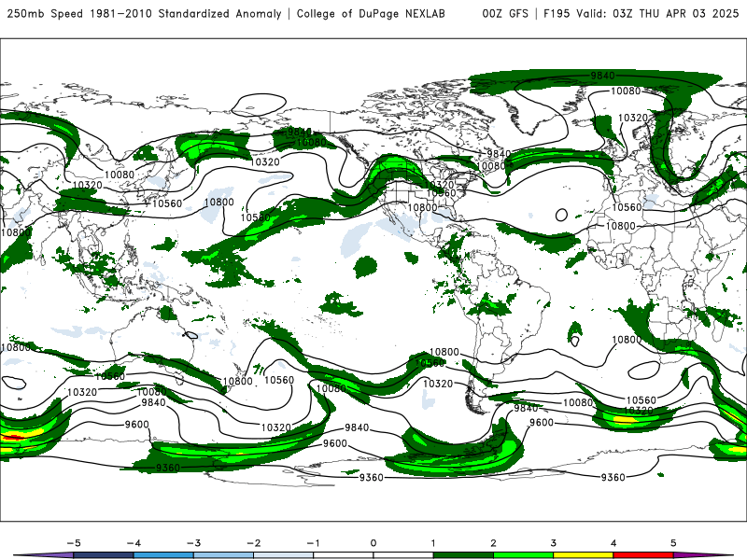Viewport: 747px width, 560px height.
Task: Click the '3' colorbar tick label
Action: pyautogui.click(x=553, y=543)
